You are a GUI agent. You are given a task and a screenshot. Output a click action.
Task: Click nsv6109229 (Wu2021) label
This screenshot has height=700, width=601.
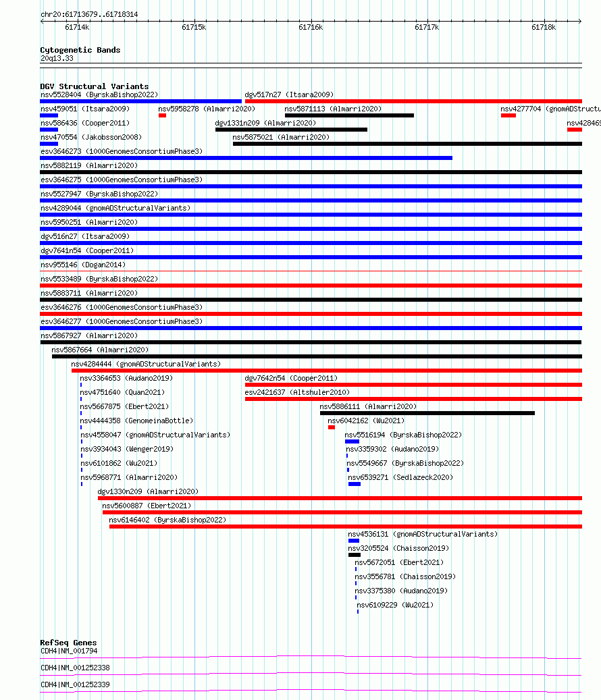tap(395, 605)
